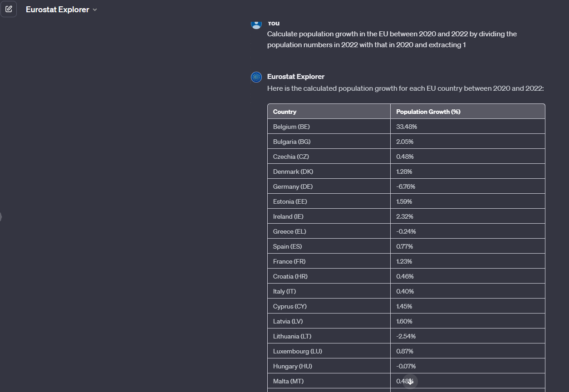Click the Belgium (BE) table cell
The image size is (569, 392).
[x=329, y=127]
